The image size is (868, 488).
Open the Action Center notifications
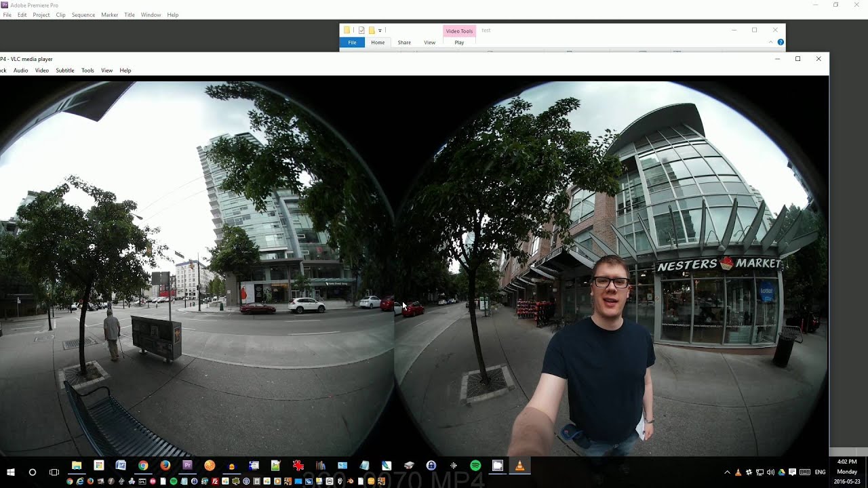point(792,472)
